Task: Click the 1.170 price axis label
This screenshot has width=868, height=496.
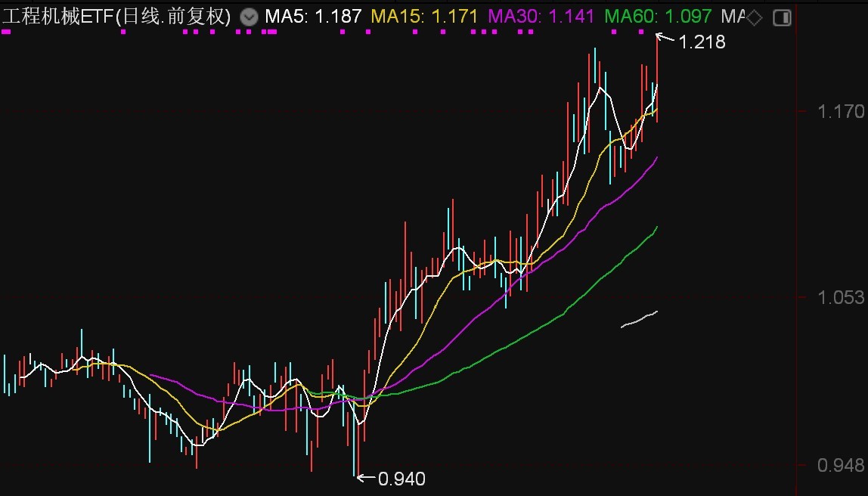Action: [x=840, y=112]
